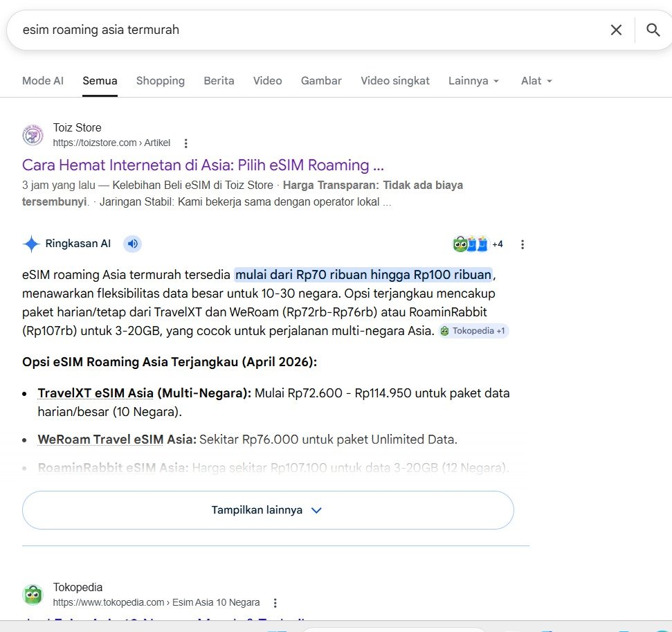The width and height of the screenshot is (672, 632).
Task: Click the Toiz Store favicon logo
Action: pos(33,136)
